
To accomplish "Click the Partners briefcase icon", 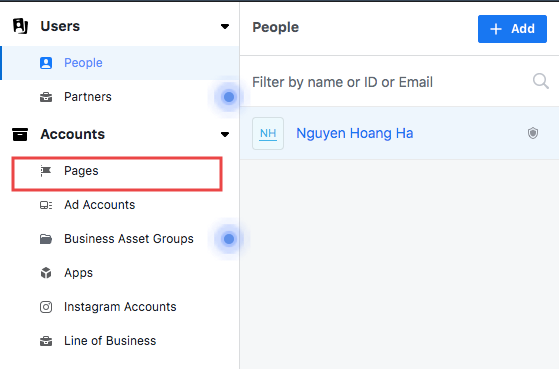I will tap(46, 97).
